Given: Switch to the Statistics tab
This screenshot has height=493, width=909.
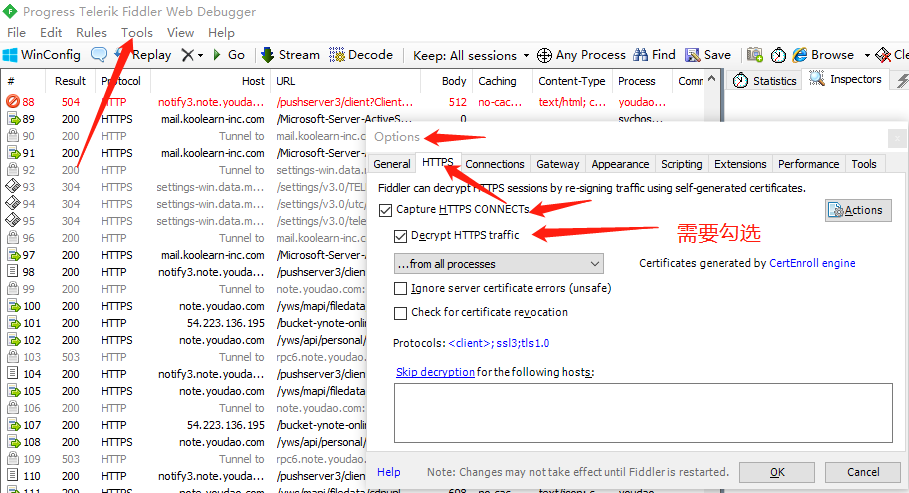Looking at the screenshot, I should [765, 81].
